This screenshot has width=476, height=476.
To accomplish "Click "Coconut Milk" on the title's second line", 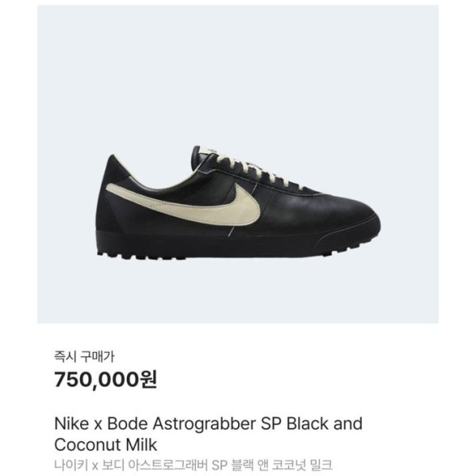I will point(106,443).
